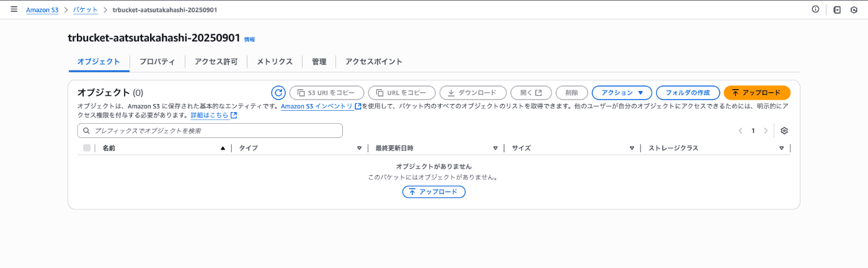Click the ストレージクラス column header text
The height and width of the screenshot is (268, 868).
coord(673,149)
